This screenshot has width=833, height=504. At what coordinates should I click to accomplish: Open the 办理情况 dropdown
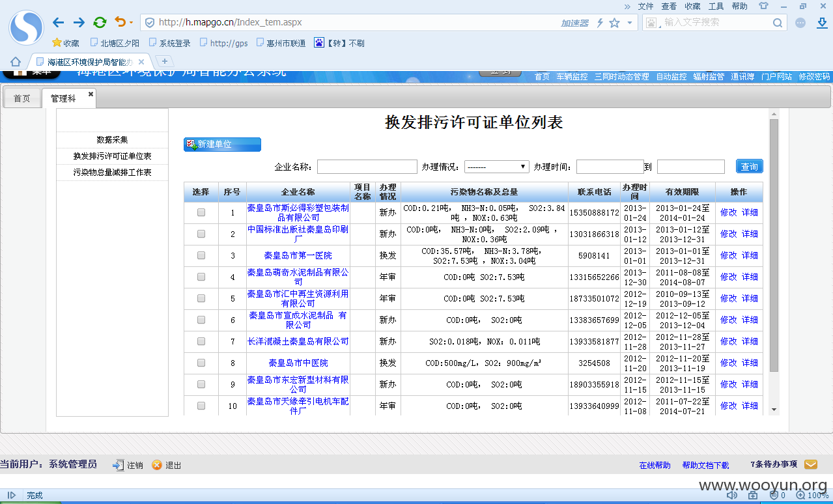tap(496, 167)
